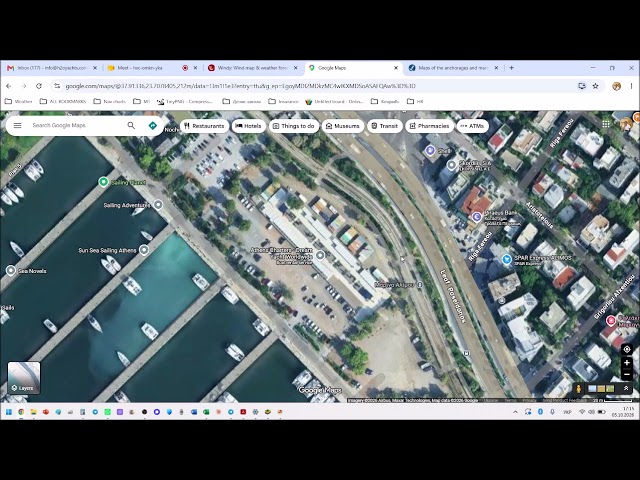Viewport: 640px width, 480px height.
Task: Open the TinyPNG bookmark
Action: pyautogui.click(x=185, y=101)
